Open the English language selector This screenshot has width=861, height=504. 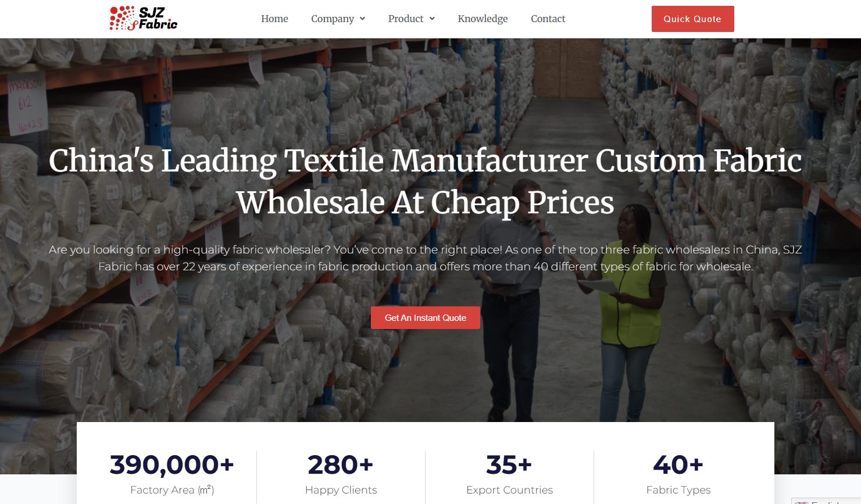pyautogui.click(x=826, y=501)
